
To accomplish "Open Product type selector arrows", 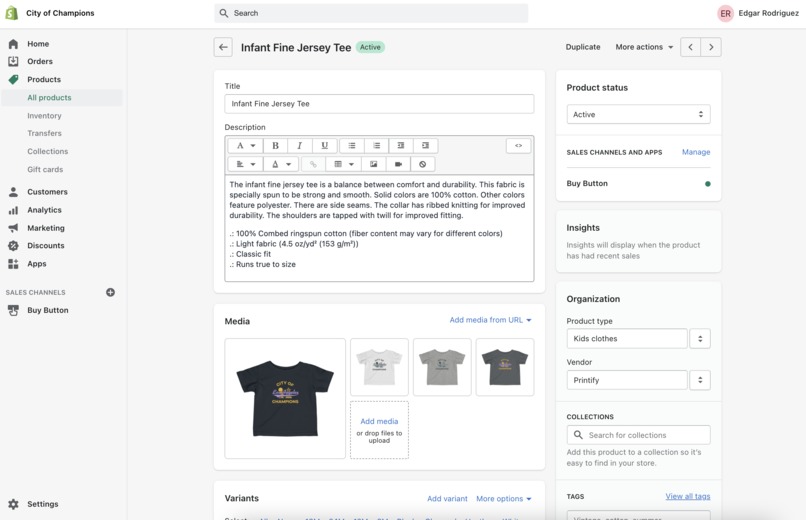I will 700,339.
